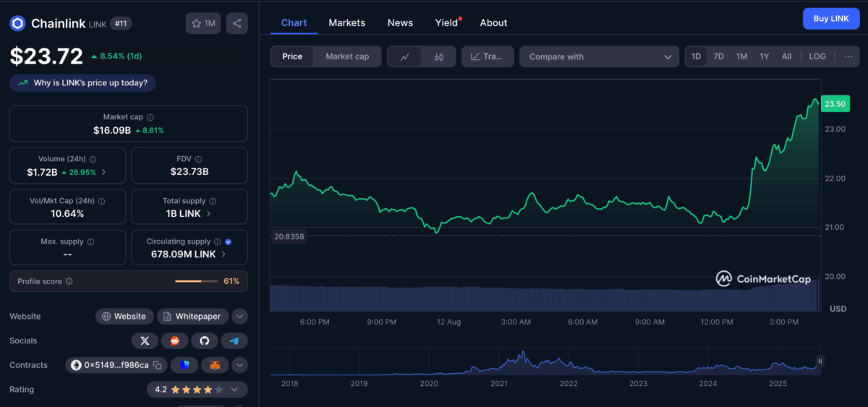Image resolution: width=868 pixels, height=407 pixels.
Task: Click Volume (24h) info icon
Action: [x=93, y=159]
